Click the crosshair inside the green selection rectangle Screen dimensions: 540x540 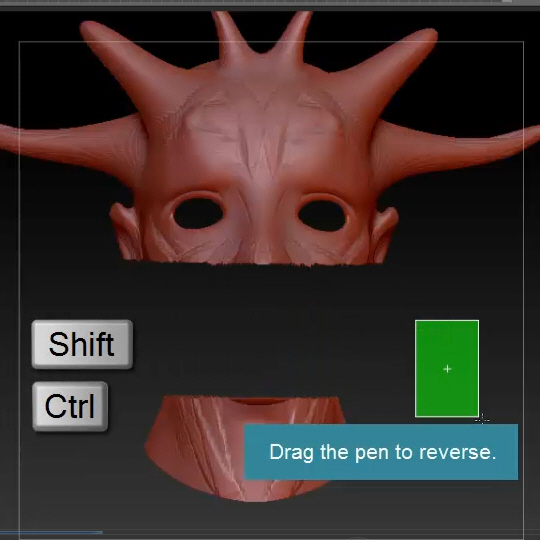click(x=447, y=369)
